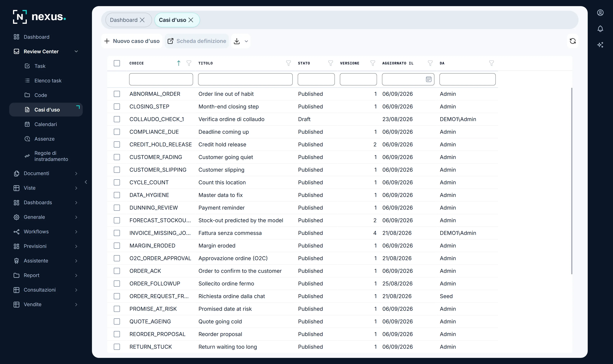
Task: Close the Dashboard tab
Action: point(142,20)
